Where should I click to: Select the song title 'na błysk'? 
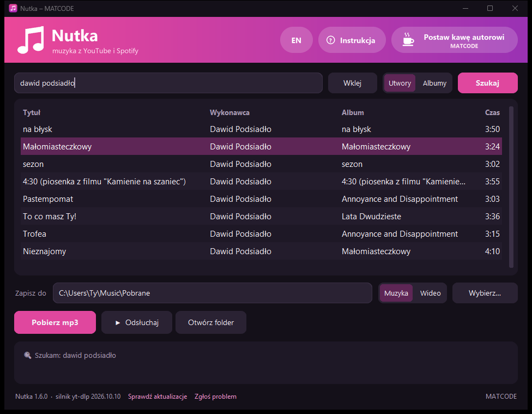[x=37, y=129]
